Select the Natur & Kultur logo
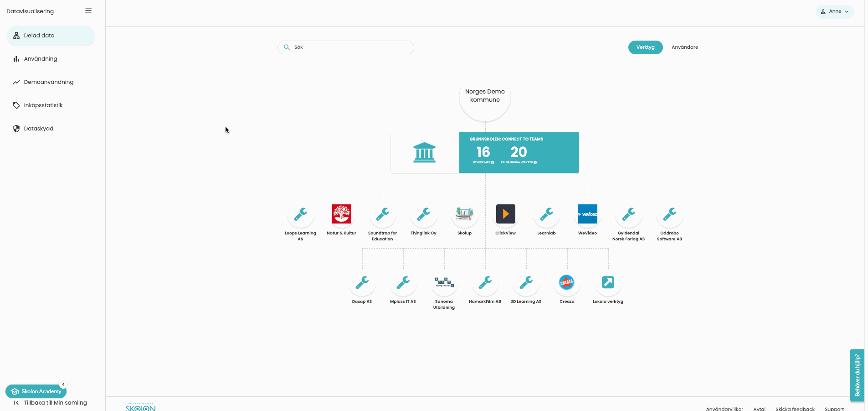The width and height of the screenshot is (868, 411). click(x=342, y=214)
